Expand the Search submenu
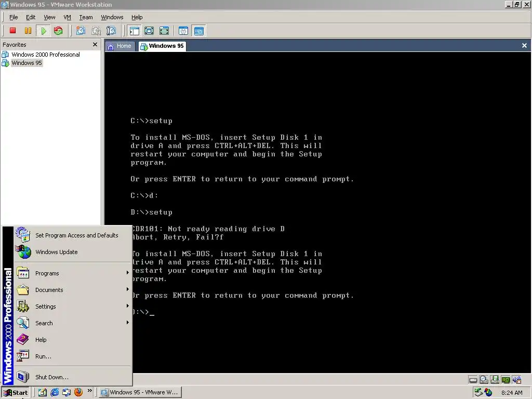The image size is (532, 399). [x=73, y=323]
